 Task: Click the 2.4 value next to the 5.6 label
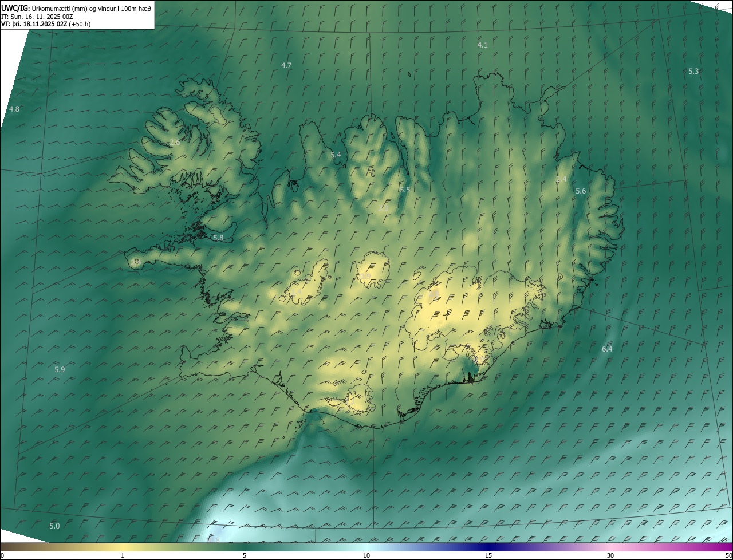(x=561, y=179)
